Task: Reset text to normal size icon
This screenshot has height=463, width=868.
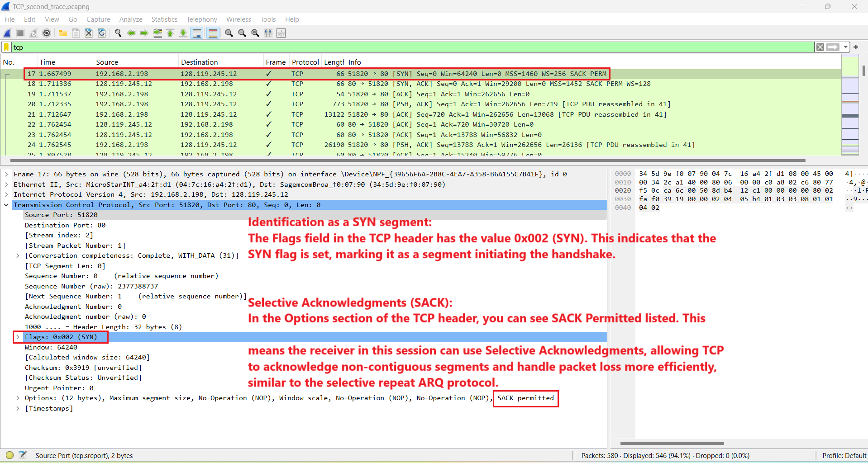Action: tap(255, 33)
